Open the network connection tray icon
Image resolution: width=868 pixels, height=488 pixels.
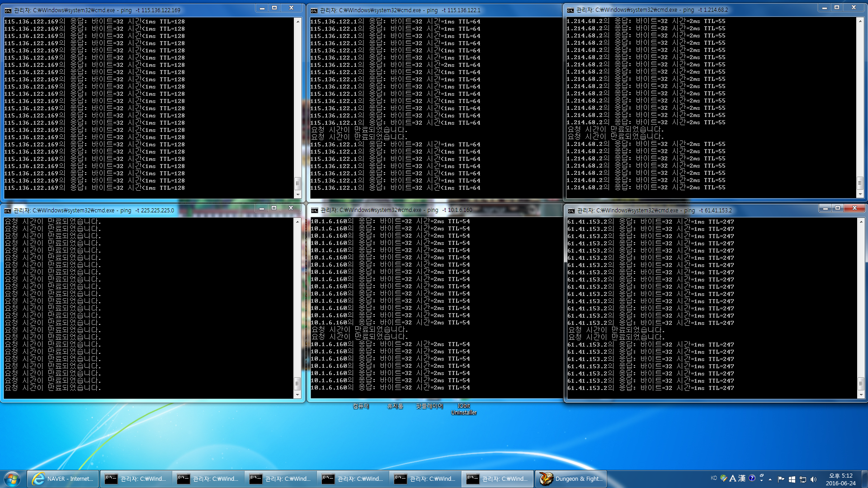803,479
